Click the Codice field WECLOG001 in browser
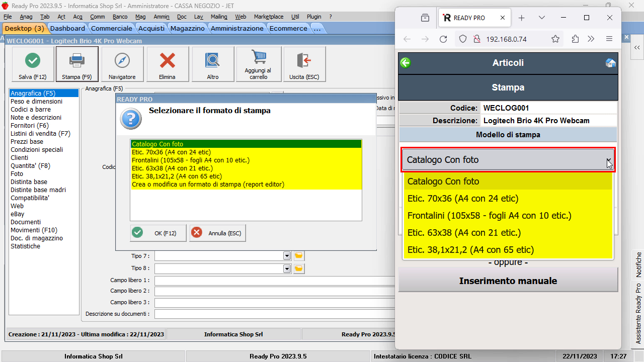The image size is (644, 362). tap(548, 108)
